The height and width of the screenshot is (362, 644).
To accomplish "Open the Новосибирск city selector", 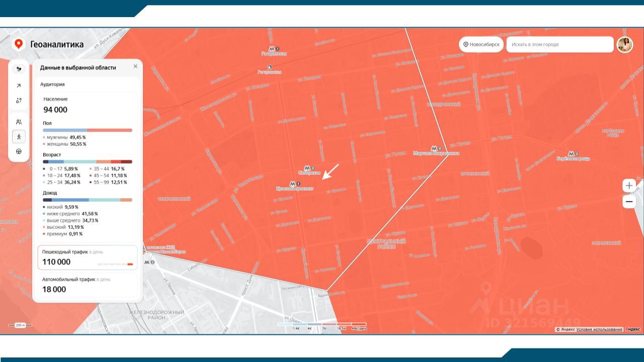I will point(481,44).
